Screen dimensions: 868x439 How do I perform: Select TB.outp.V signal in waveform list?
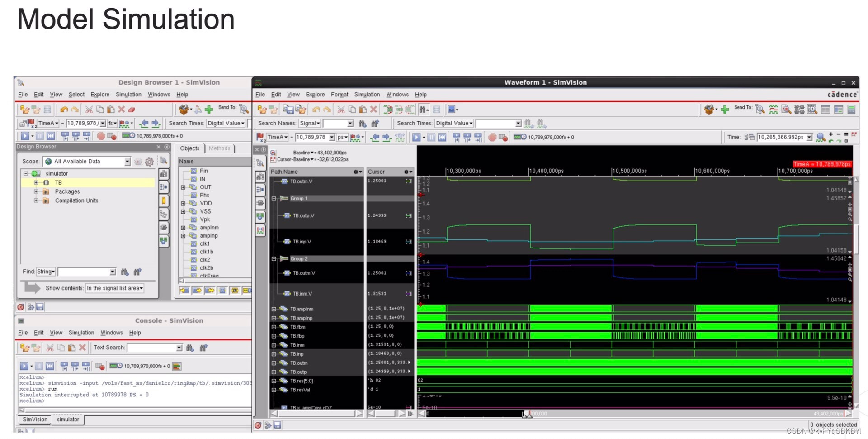(303, 215)
